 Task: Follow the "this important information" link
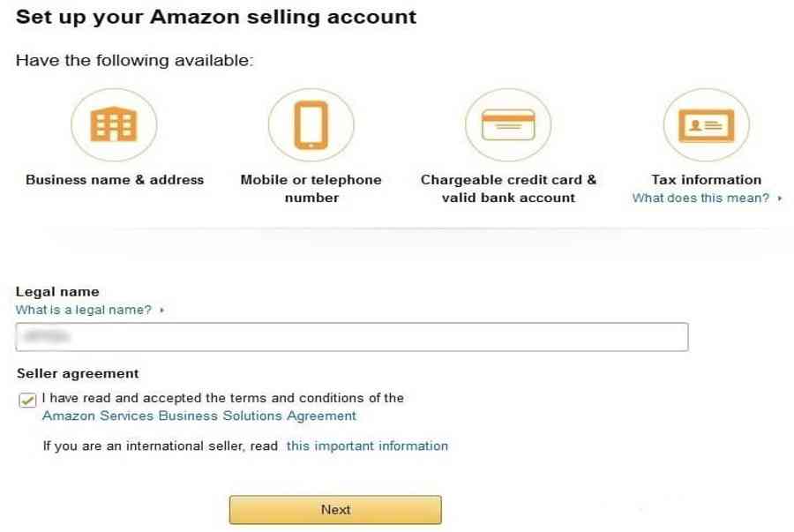click(367, 446)
